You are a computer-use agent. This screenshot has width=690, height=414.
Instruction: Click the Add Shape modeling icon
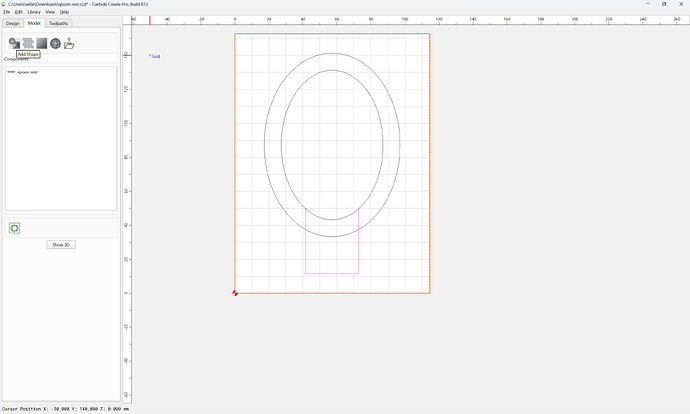point(14,43)
